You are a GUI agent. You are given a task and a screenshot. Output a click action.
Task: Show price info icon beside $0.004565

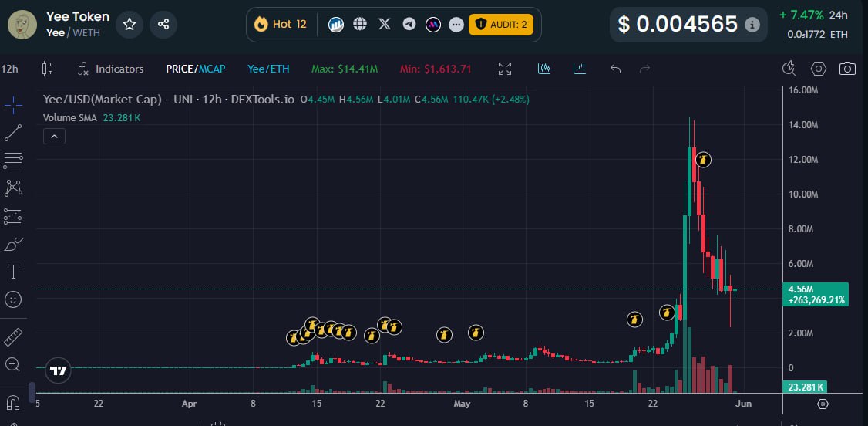tap(752, 25)
